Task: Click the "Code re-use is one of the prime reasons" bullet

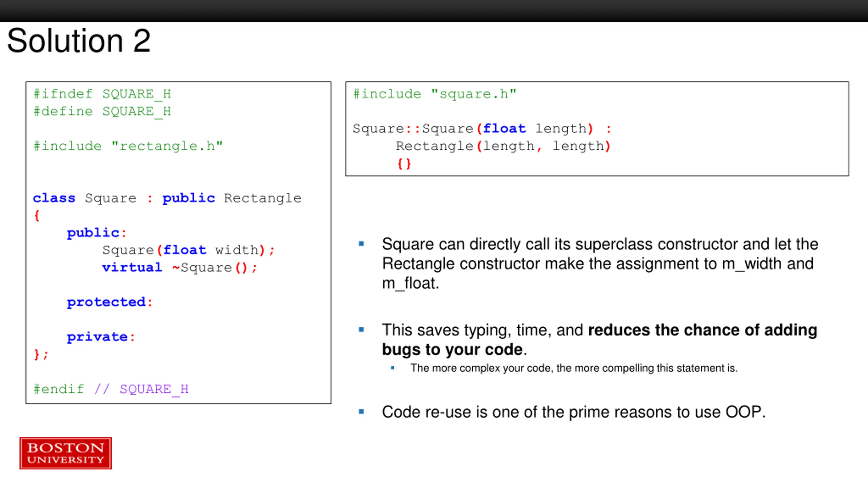Action: click(574, 412)
